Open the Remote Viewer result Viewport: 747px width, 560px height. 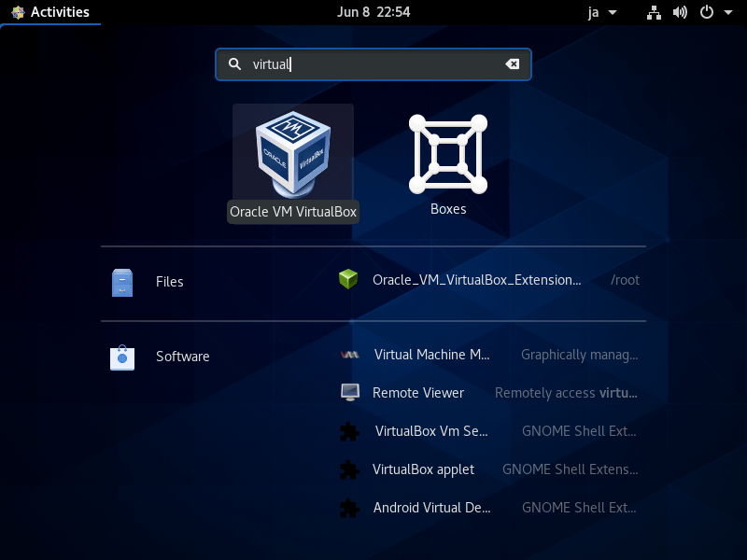(x=417, y=393)
